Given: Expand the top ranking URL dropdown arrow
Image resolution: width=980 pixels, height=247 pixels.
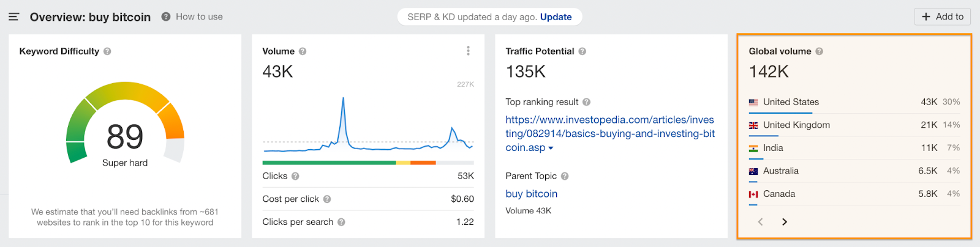Looking at the screenshot, I should point(551,148).
